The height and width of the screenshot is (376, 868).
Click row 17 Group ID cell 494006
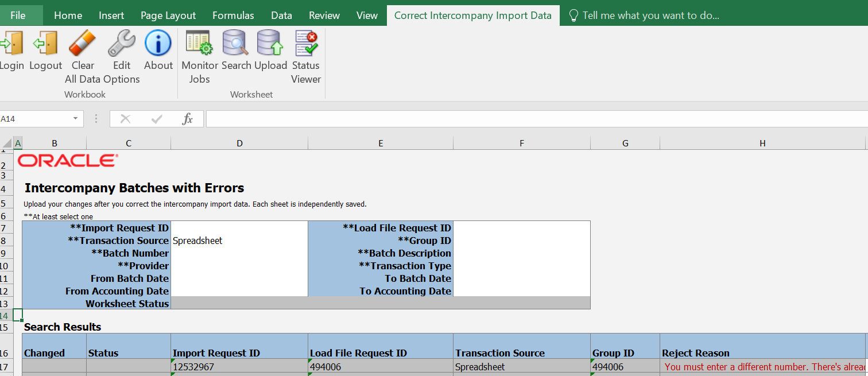coord(625,366)
